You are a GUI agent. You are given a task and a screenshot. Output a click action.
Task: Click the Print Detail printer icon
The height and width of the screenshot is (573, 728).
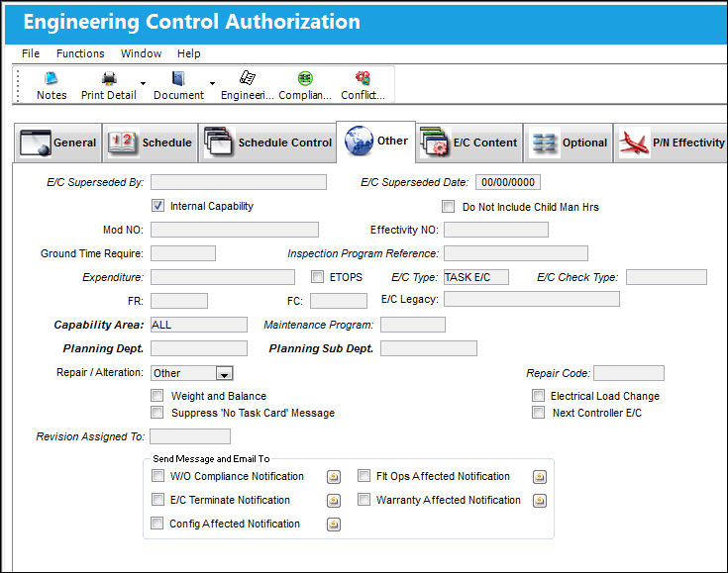click(109, 78)
